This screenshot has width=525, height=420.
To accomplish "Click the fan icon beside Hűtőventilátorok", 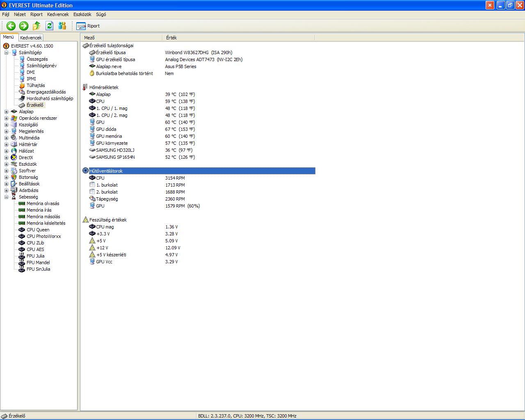I will click(x=85, y=171).
